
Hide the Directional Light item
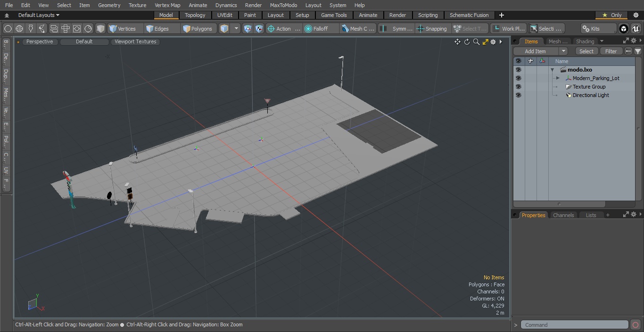coord(519,95)
